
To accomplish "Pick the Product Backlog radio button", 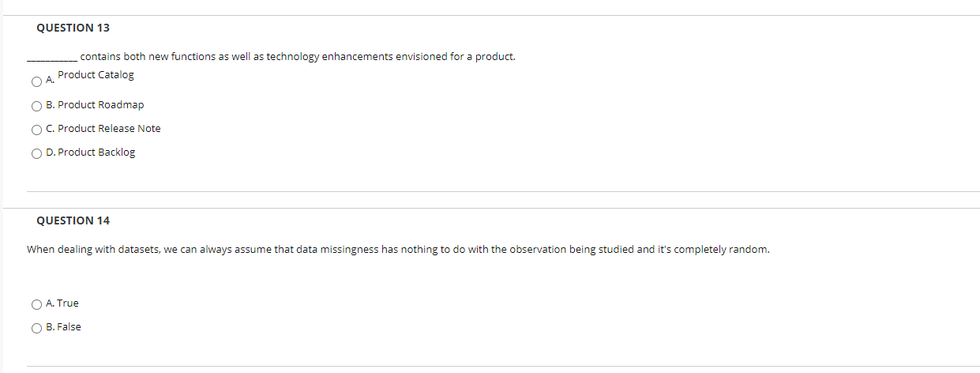I will tap(36, 153).
